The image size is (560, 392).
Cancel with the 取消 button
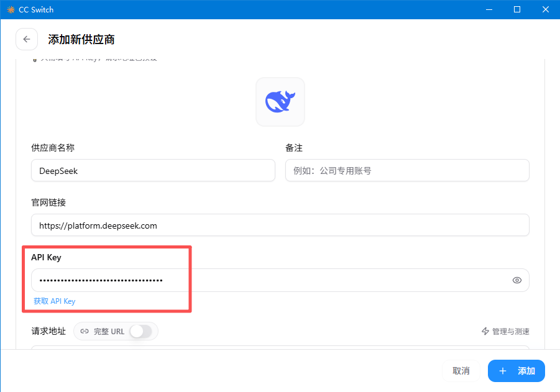pos(461,371)
